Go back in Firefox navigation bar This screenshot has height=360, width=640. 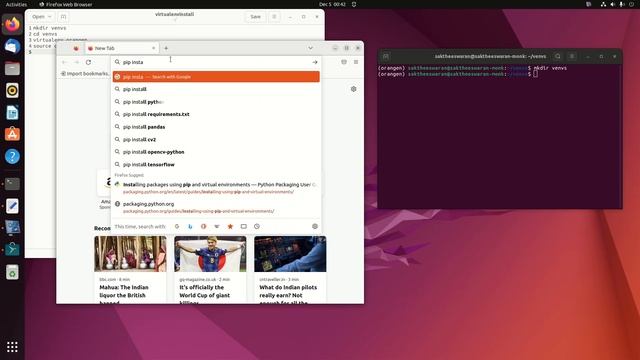coord(64,62)
